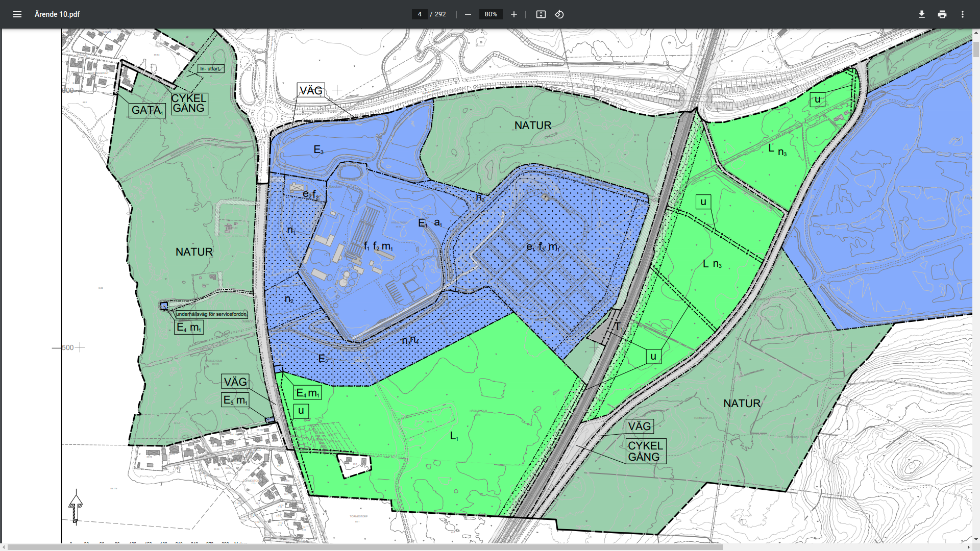Open the more actions menu
The image size is (980, 551).
pyautogui.click(x=963, y=14)
